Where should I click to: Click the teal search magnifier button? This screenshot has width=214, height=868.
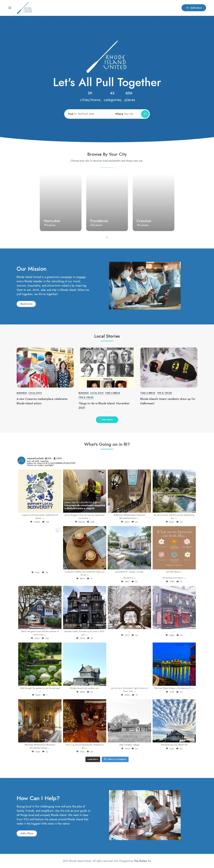click(x=145, y=114)
